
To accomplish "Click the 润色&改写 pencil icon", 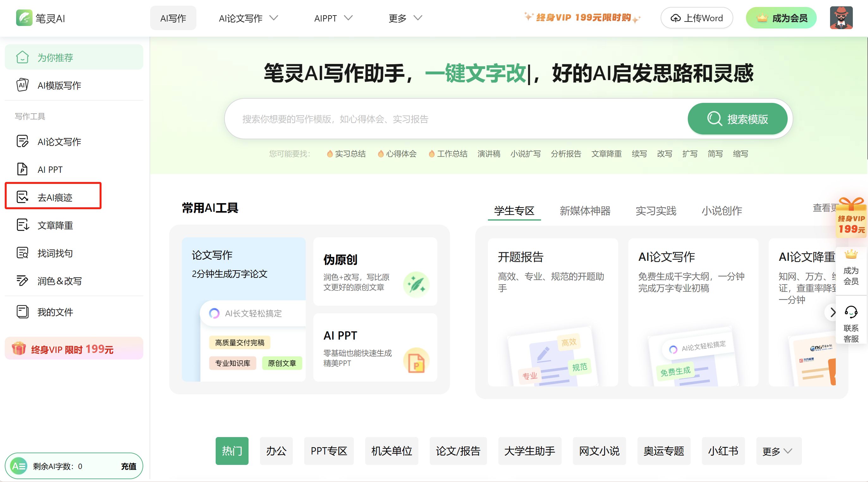I will click(x=22, y=281).
